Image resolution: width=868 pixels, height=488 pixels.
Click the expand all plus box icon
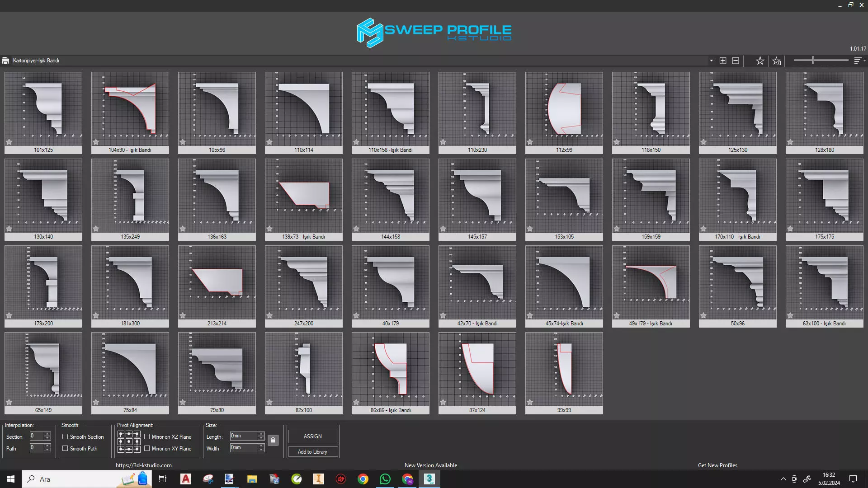point(723,61)
